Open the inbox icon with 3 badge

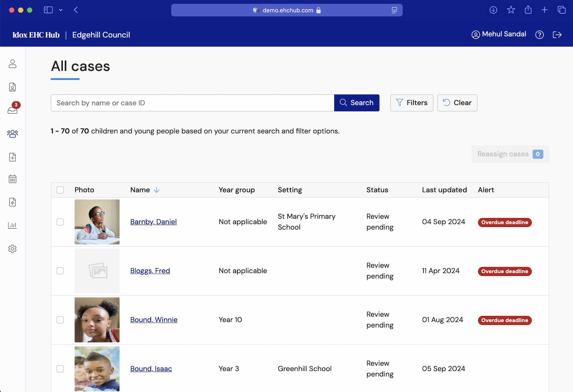(13, 110)
